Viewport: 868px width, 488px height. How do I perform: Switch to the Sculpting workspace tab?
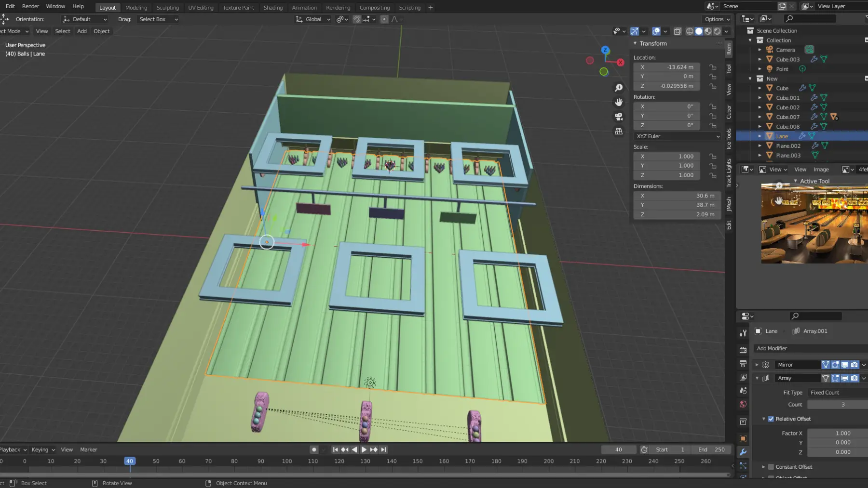pos(167,7)
